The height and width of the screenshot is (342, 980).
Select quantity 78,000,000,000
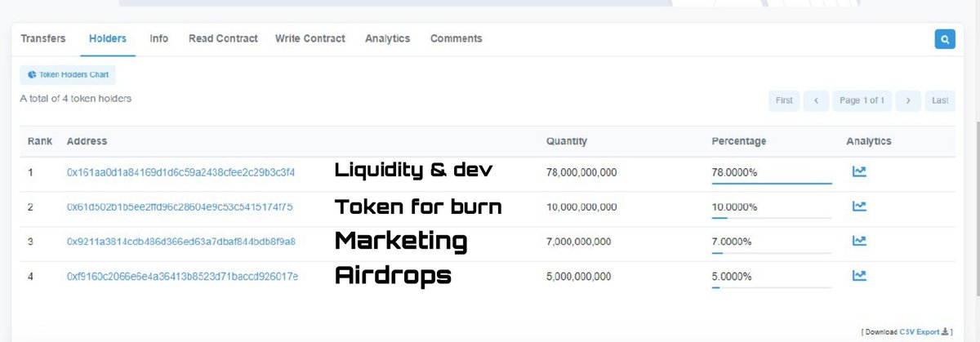(x=581, y=172)
